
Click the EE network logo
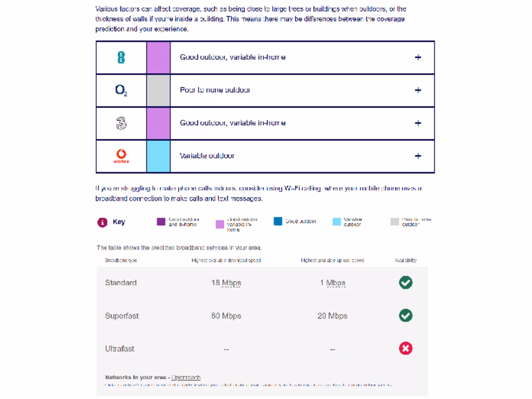click(x=121, y=57)
